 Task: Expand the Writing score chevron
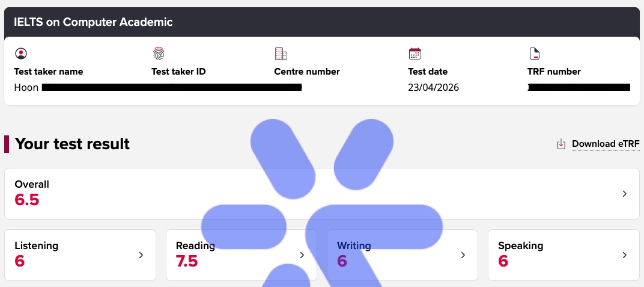pyautogui.click(x=463, y=255)
